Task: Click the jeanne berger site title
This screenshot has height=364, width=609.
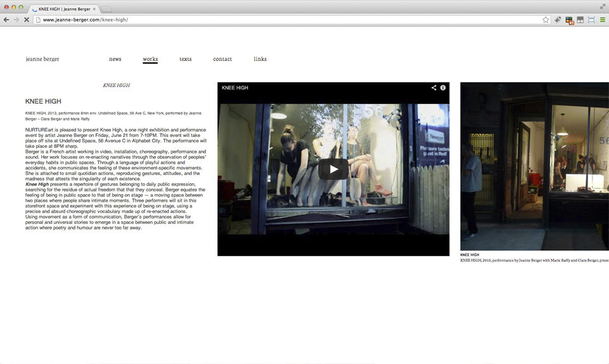Action: [x=43, y=59]
